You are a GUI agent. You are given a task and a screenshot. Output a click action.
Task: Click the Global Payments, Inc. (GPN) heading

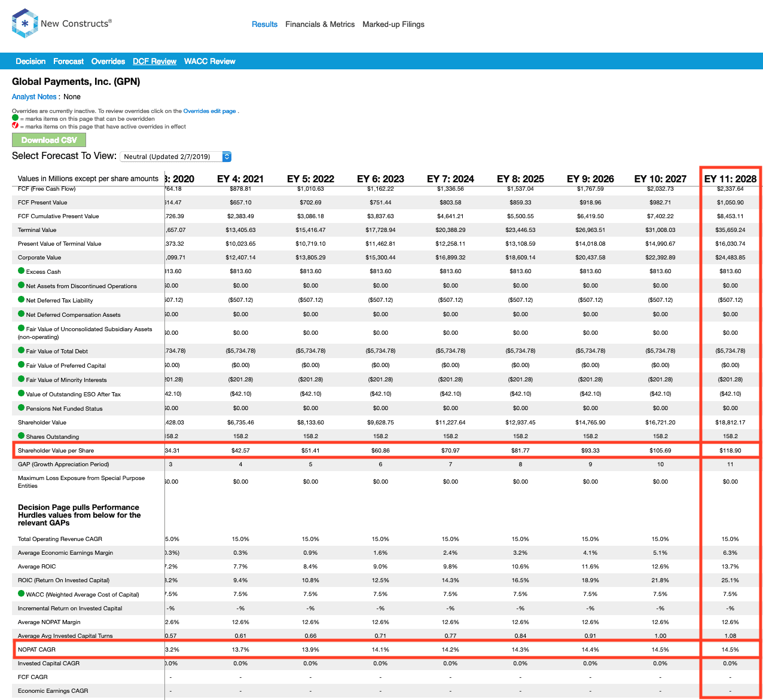tap(76, 81)
